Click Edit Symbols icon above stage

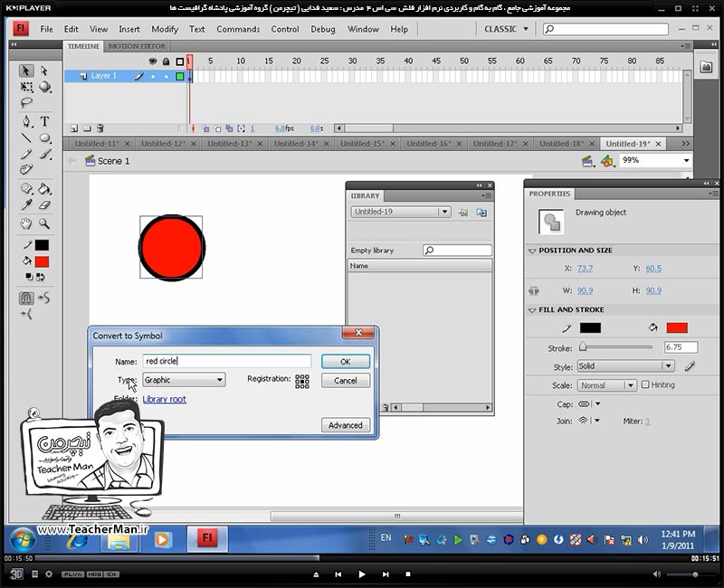607,161
